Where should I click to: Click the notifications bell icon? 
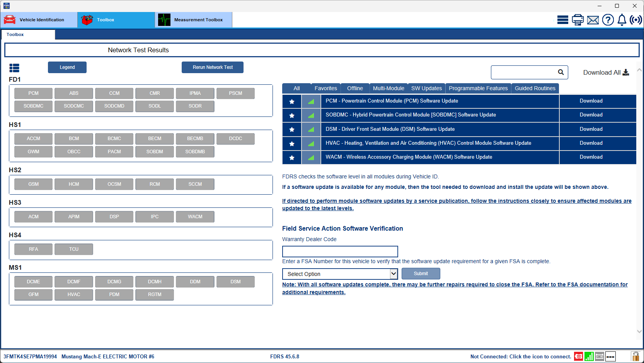(x=622, y=20)
